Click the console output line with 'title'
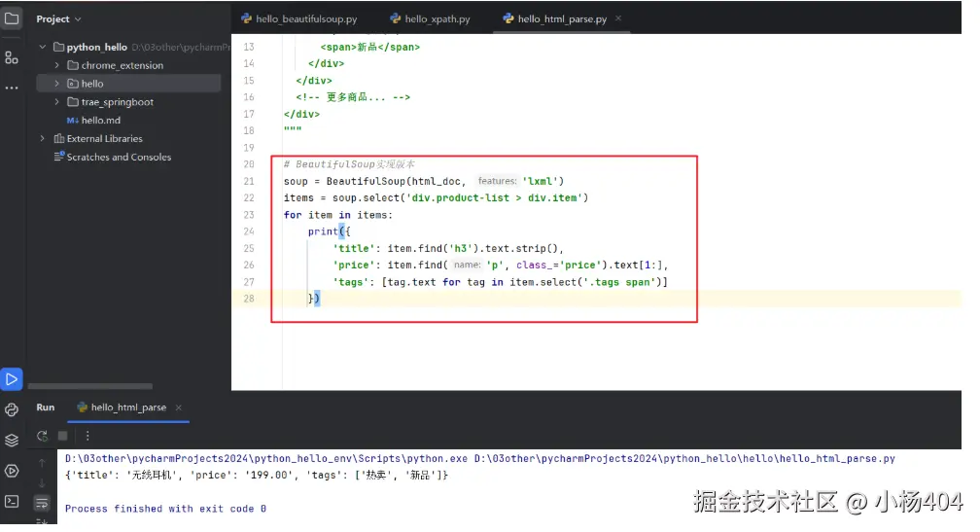The width and height of the screenshot is (980, 532). click(257, 476)
